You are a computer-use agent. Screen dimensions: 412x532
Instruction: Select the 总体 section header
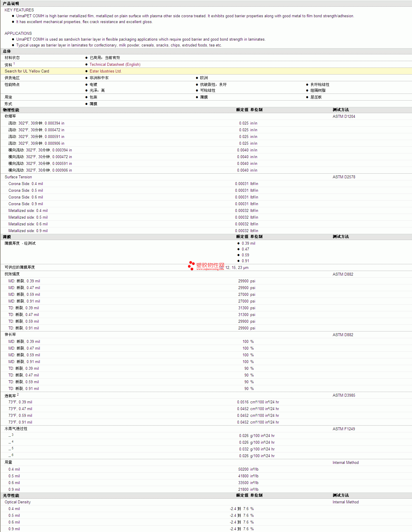click(7, 51)
